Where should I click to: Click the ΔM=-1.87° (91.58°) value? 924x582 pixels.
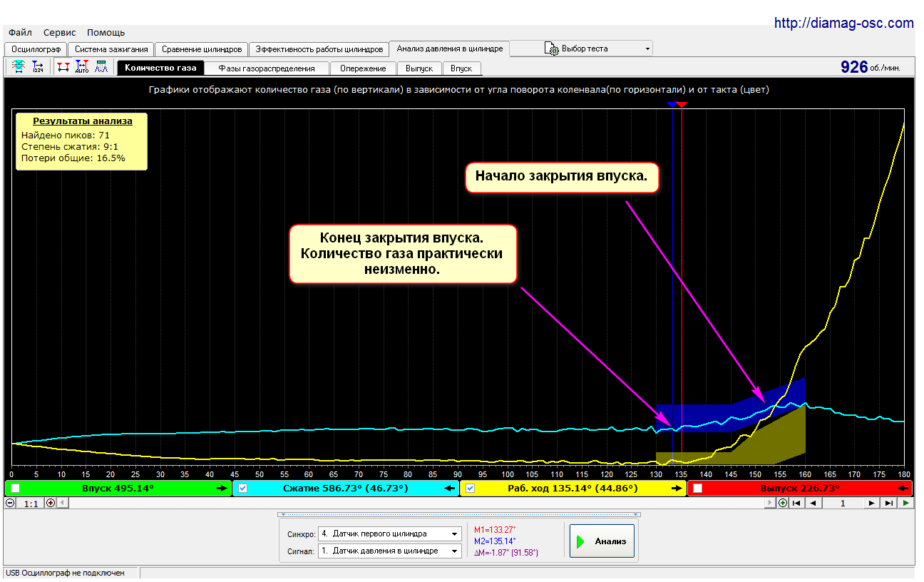click(505, 552)
